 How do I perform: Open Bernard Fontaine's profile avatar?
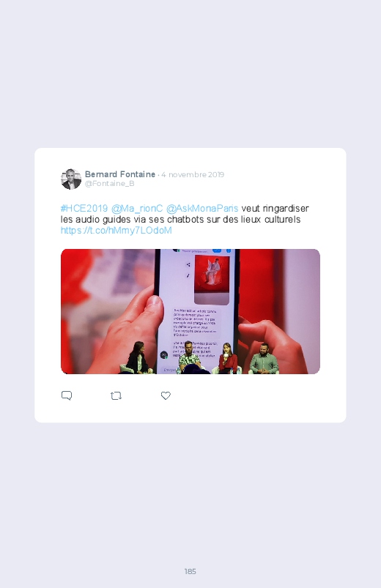71,179
